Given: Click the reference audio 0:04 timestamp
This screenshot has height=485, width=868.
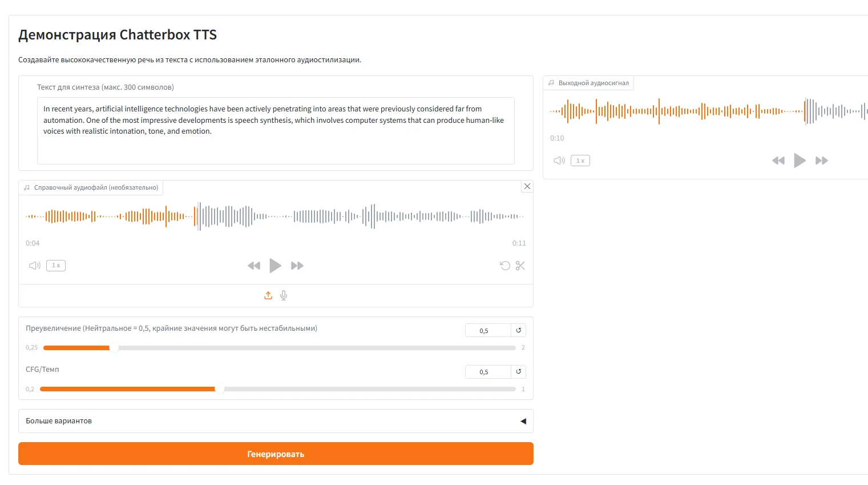Looking at the screenshot, I should pos(33,243).
